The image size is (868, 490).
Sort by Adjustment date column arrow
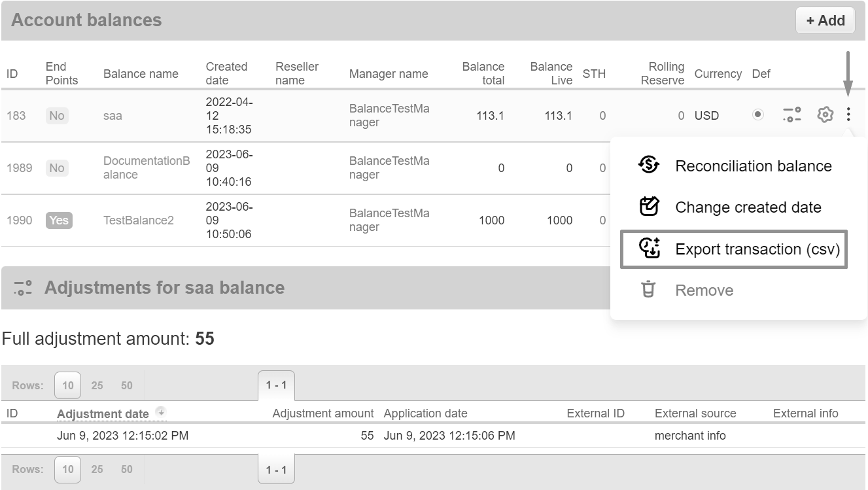(x=160, y=412)
